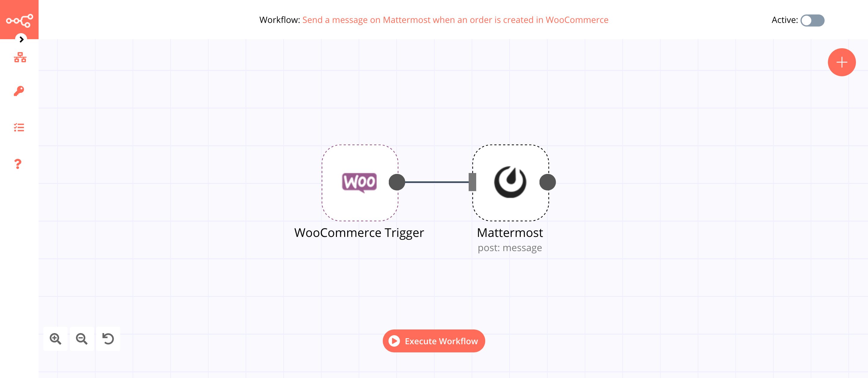Click the credentials key icon in sidebar

pyautogui.click(x=19, y=91)
